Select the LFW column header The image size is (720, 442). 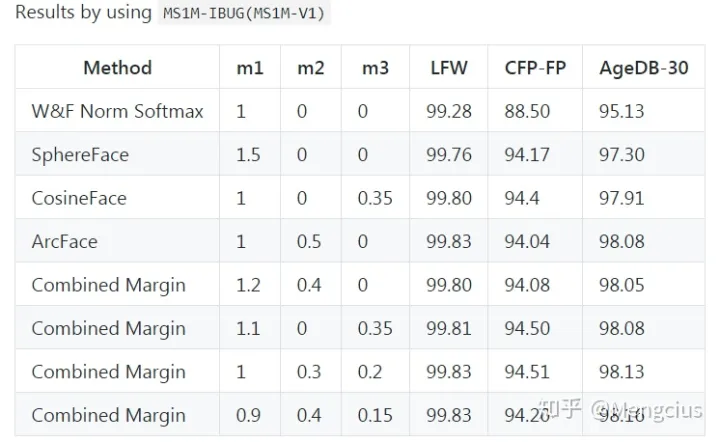click(448, 68)
